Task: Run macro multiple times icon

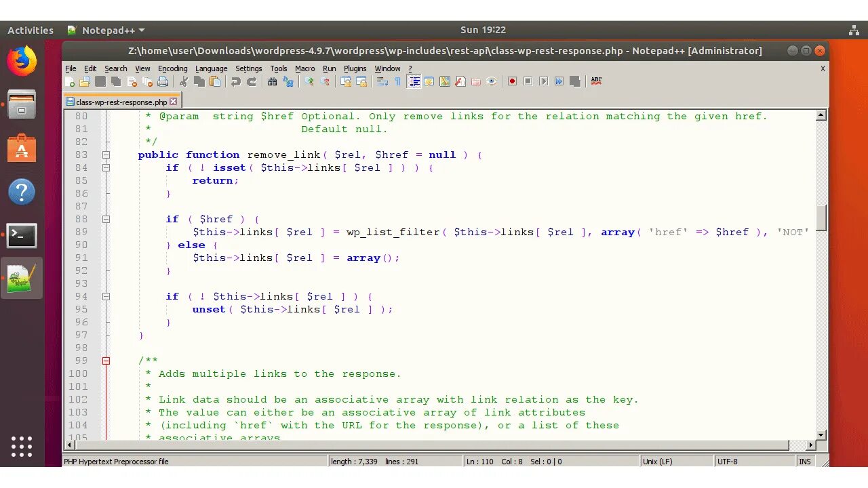Action: (559, 81)
